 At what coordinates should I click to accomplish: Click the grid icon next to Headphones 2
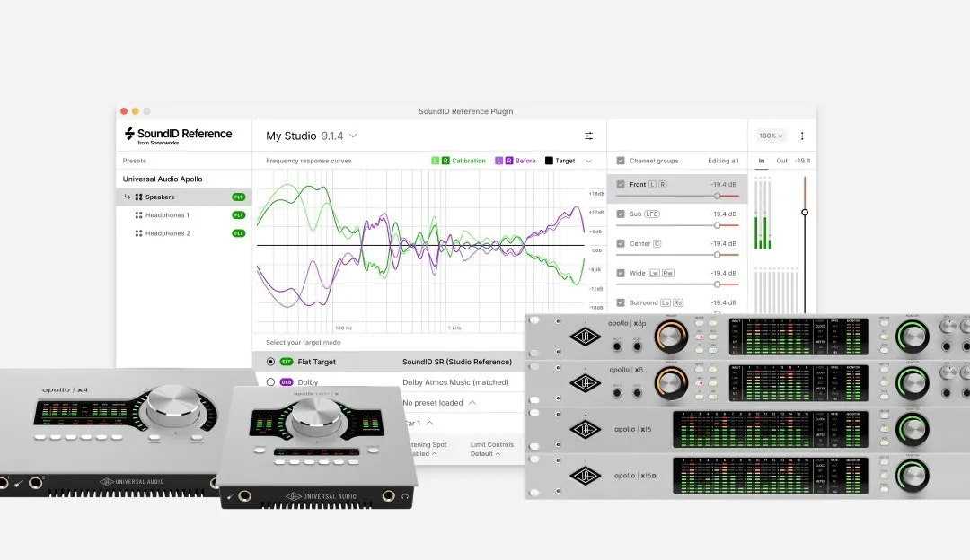point(138,233)
